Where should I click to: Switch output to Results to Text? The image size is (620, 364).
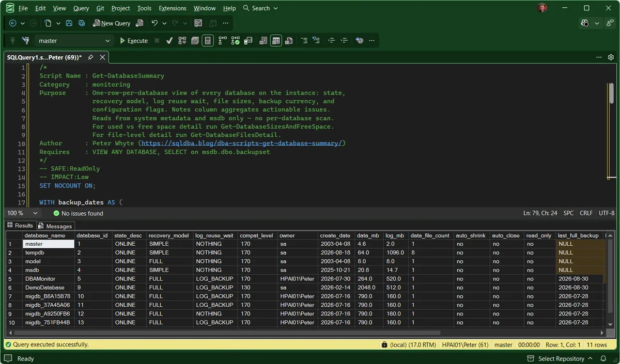pyautogui.click(x=263, y=40)
